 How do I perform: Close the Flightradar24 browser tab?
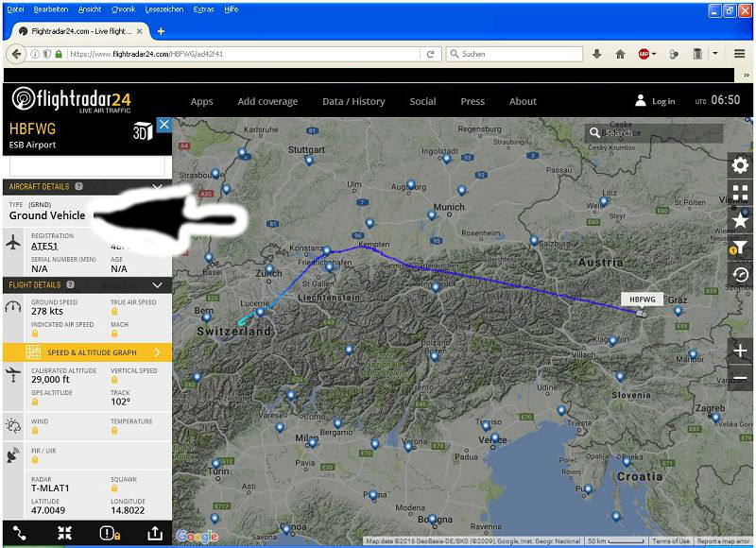click(x=139, y=31)
